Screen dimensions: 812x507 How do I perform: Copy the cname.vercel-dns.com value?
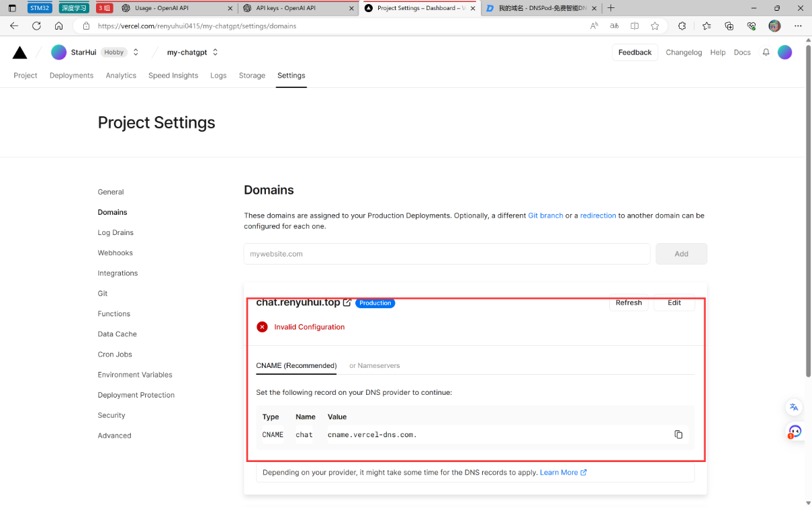pyautogui.click(x=678, y=434)
